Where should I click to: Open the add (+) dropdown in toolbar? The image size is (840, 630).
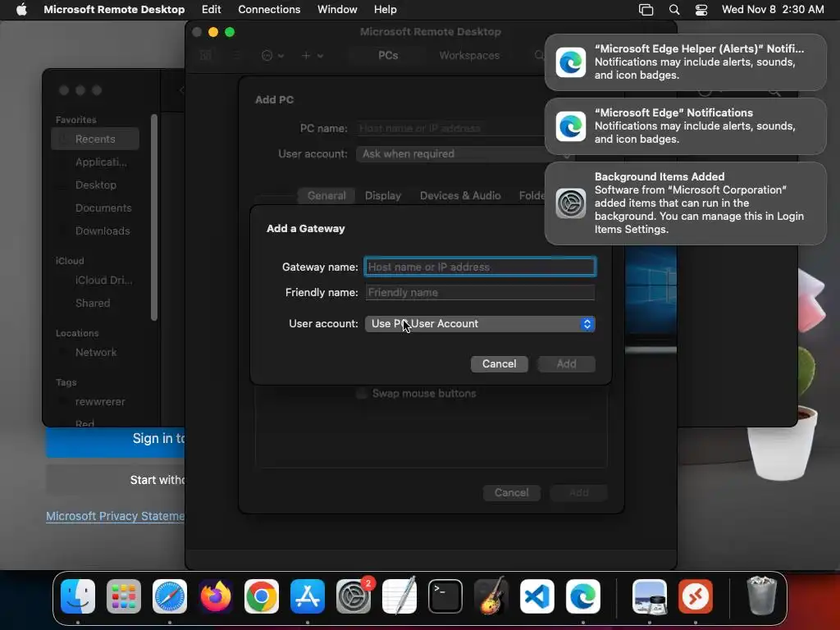click(x=312, y=55)
